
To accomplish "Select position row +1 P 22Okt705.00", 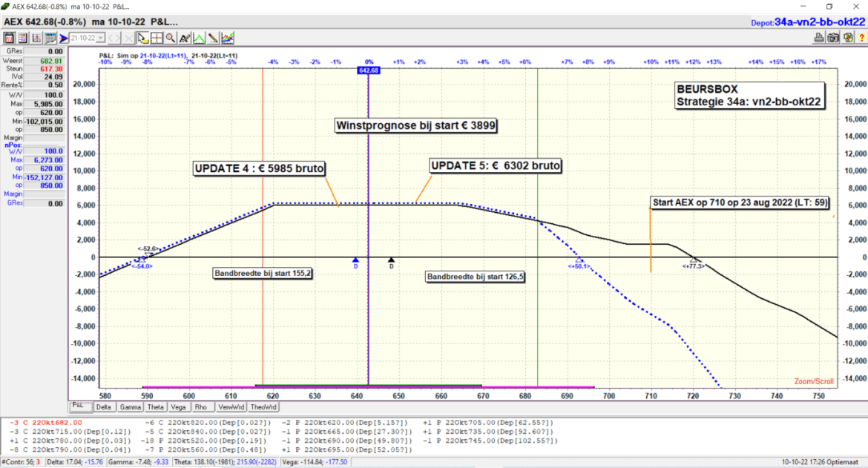I will [488, 423].
